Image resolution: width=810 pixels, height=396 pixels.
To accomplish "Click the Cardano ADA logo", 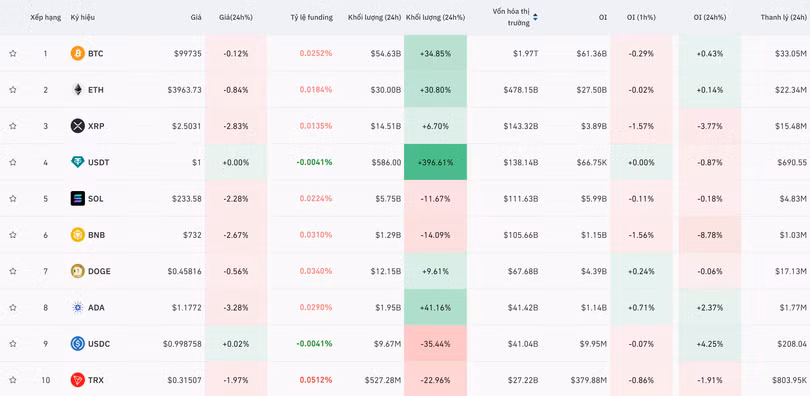I will [77, 307].
